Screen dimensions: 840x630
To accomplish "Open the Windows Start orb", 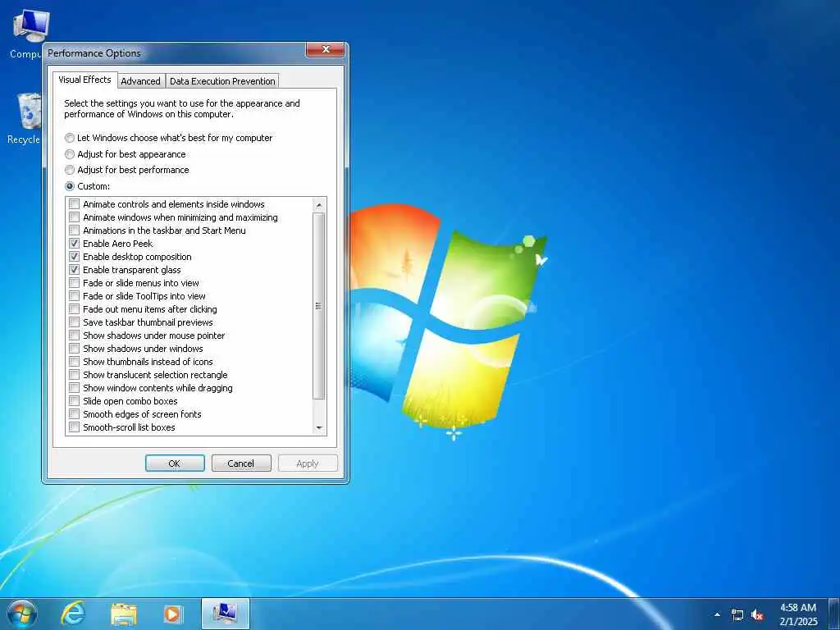I will coord(22,614).
